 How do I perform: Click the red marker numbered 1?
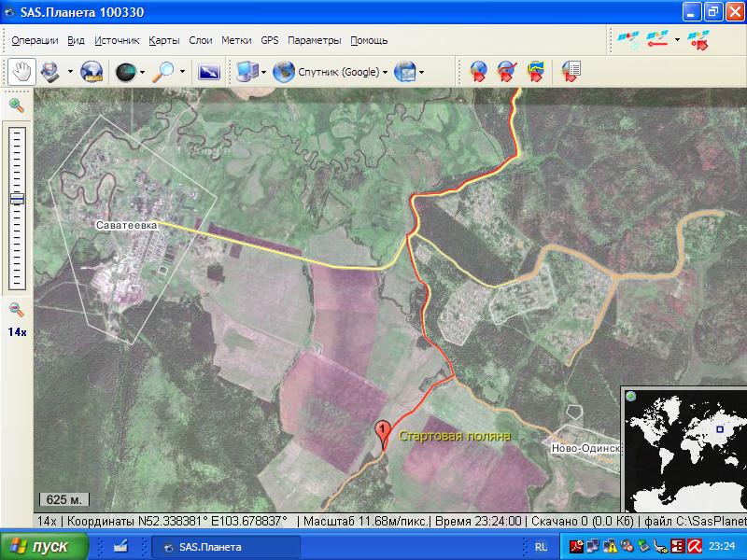tap(382, 431)
